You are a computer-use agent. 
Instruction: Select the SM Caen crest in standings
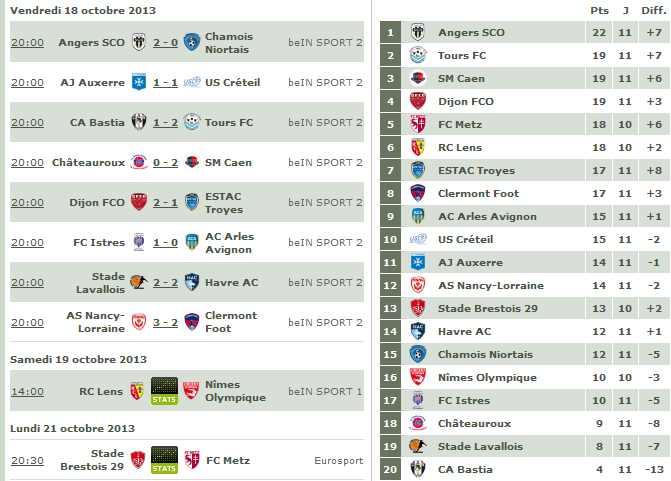tap(418, 78)
